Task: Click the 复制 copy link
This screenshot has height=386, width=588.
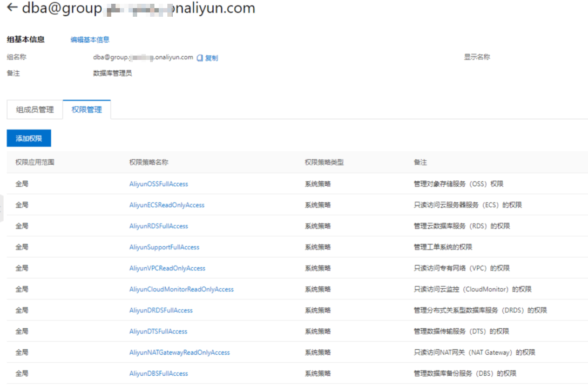Action: click(212, 58)
